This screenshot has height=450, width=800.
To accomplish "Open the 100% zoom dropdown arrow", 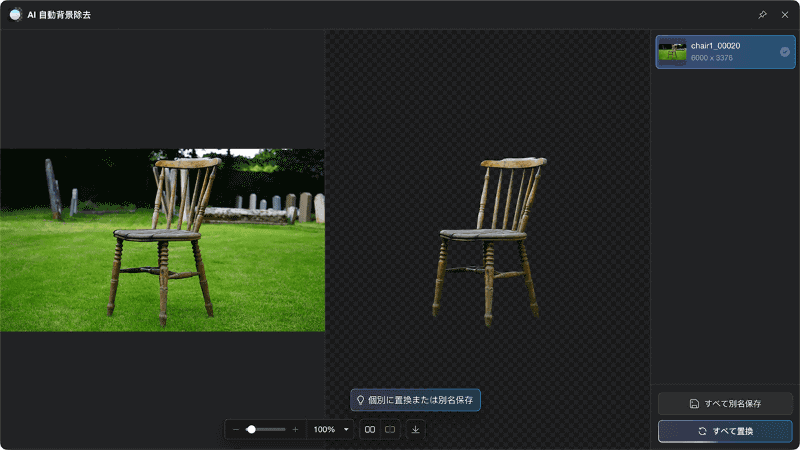I will point(346,430).
